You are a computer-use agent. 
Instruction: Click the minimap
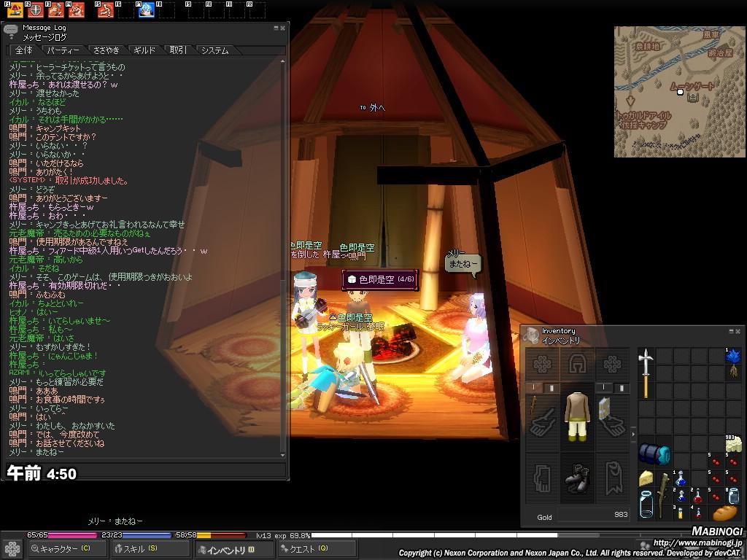click(680, 91)
